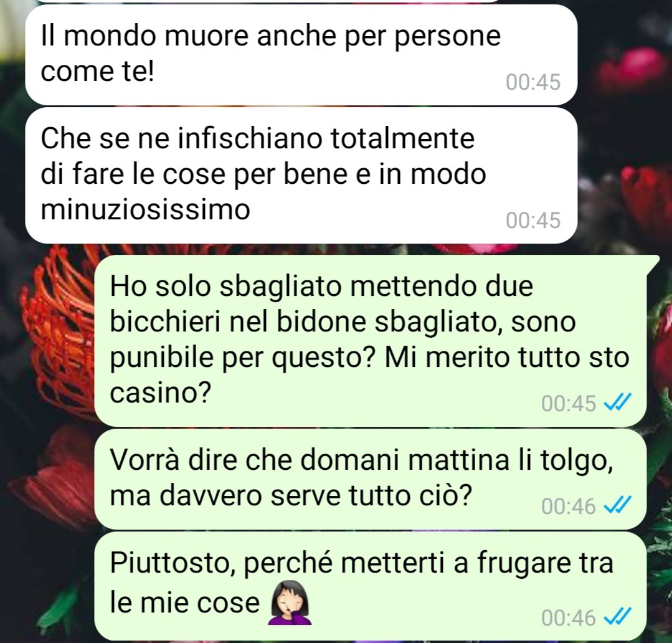Tap 00:46 timestamp on facepalm message
The width and height of the screenshot is (672, 643).
pyautogui.click(x=569, y=617)
